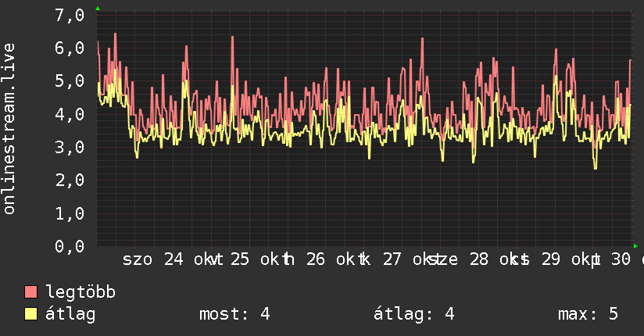Click the 'k 27' date label
The width and height of the screenshot is (644, 336).
382,259
